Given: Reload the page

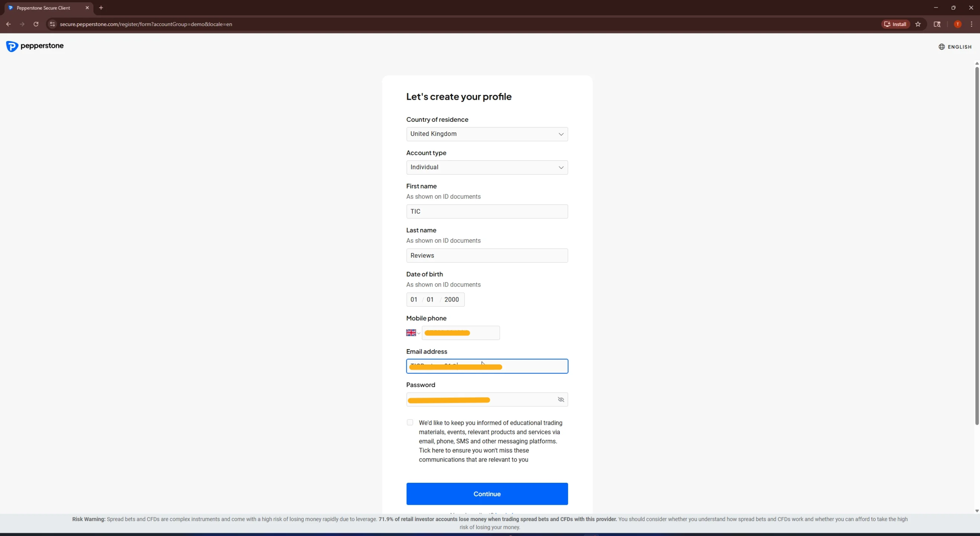Looking at the screenshot, I should (36, 24).
